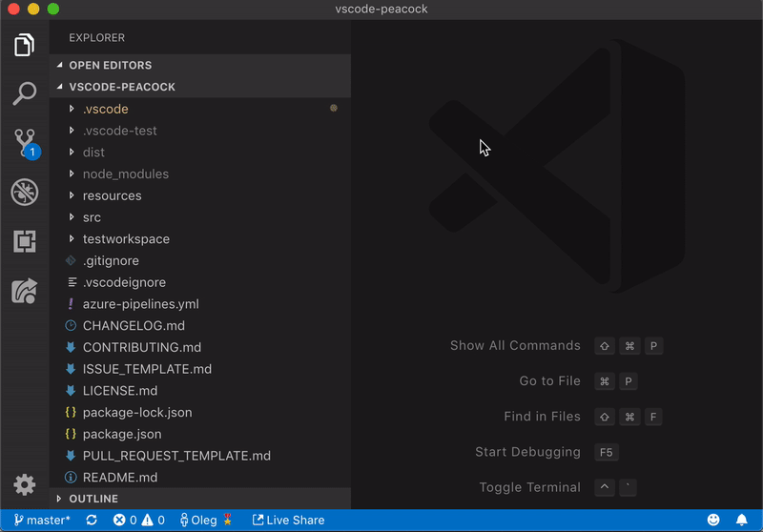
Task: Open the Manage gear icon
Action: point(25,483)
